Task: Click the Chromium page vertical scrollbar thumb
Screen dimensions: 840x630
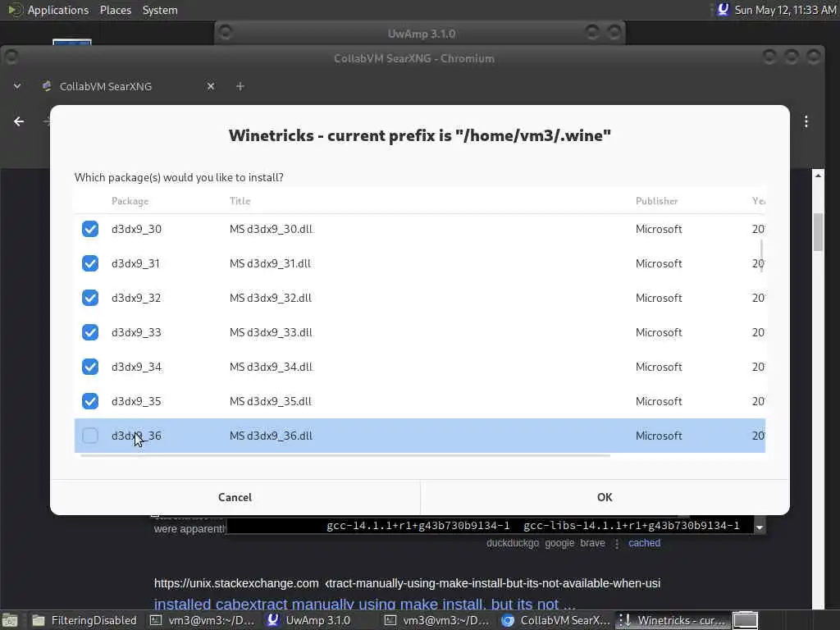Action: 818,231
